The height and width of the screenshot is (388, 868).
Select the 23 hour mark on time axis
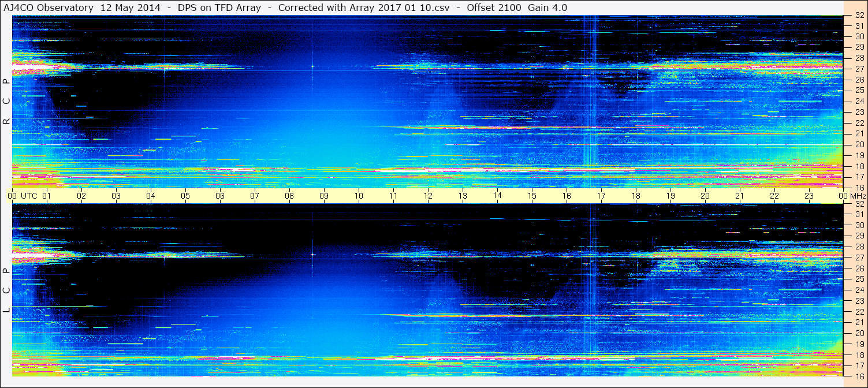(809, 196)
